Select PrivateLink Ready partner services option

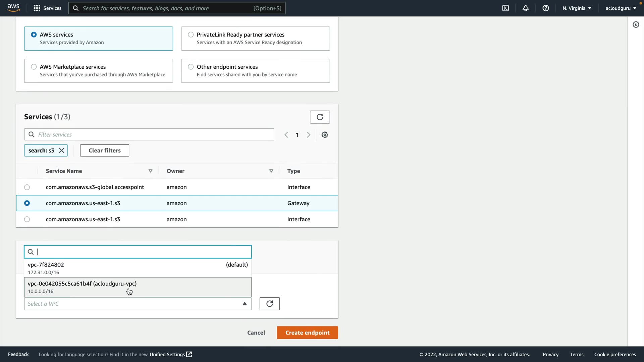tap(191, 35)
